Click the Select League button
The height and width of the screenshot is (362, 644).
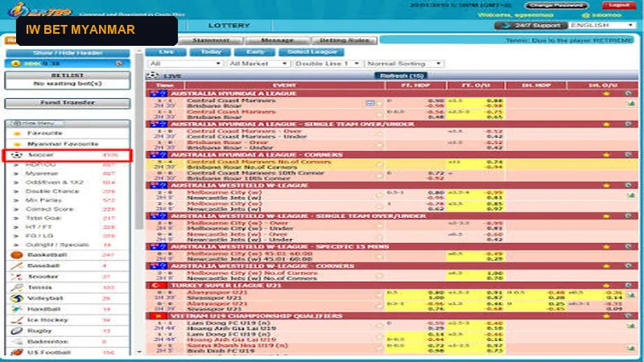click(x=312, y=52)
